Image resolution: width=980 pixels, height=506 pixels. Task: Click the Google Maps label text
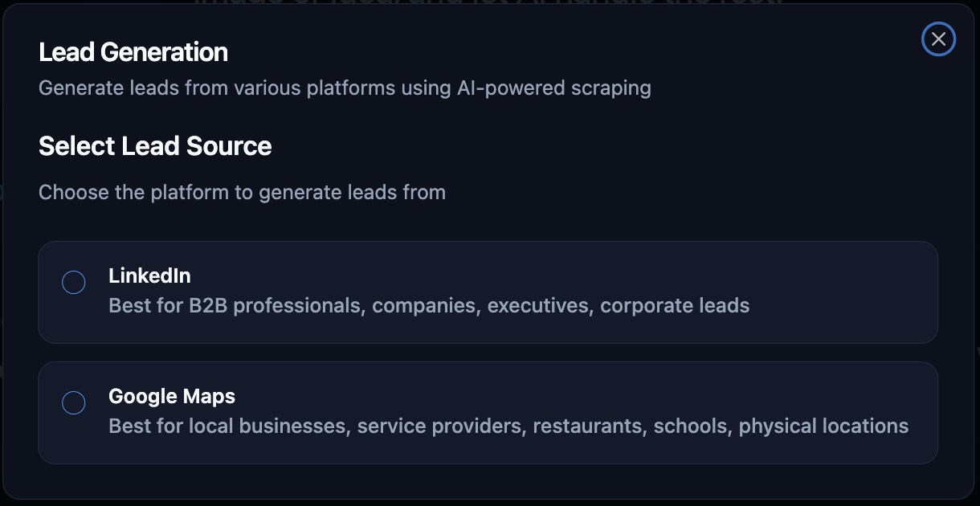(x=171, y=396)
